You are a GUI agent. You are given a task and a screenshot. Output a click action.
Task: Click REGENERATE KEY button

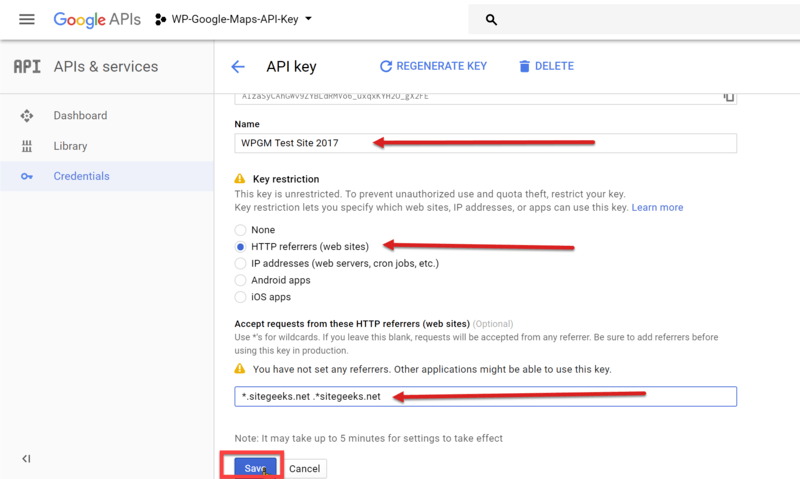[x=433, y=66]
